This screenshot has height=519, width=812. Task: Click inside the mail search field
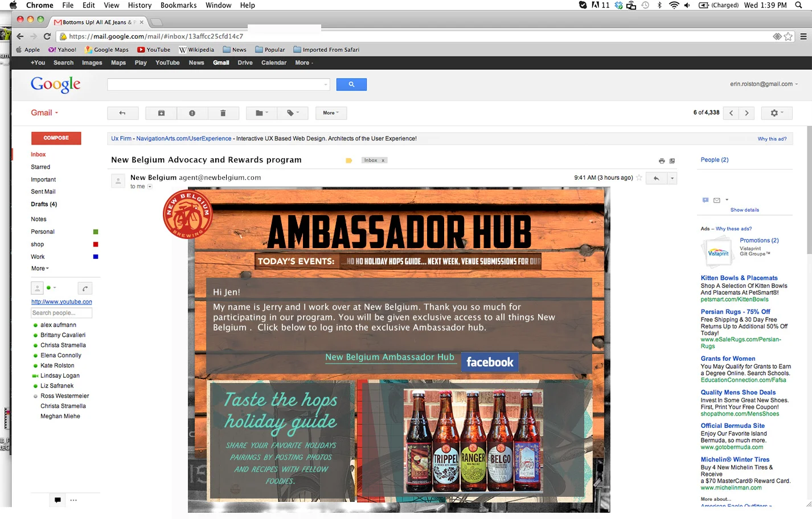(216, 84)
